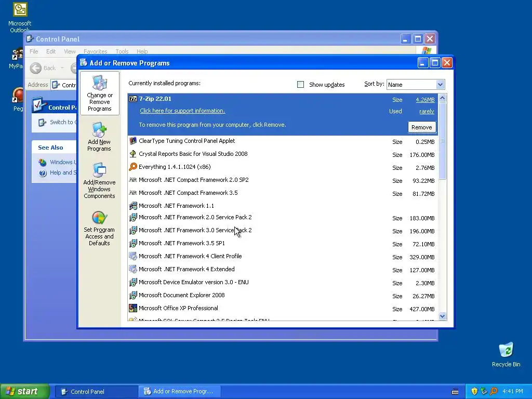532x399 pixels.
Task: Open File menu in Control Panel window
Action: click(34, 51)
